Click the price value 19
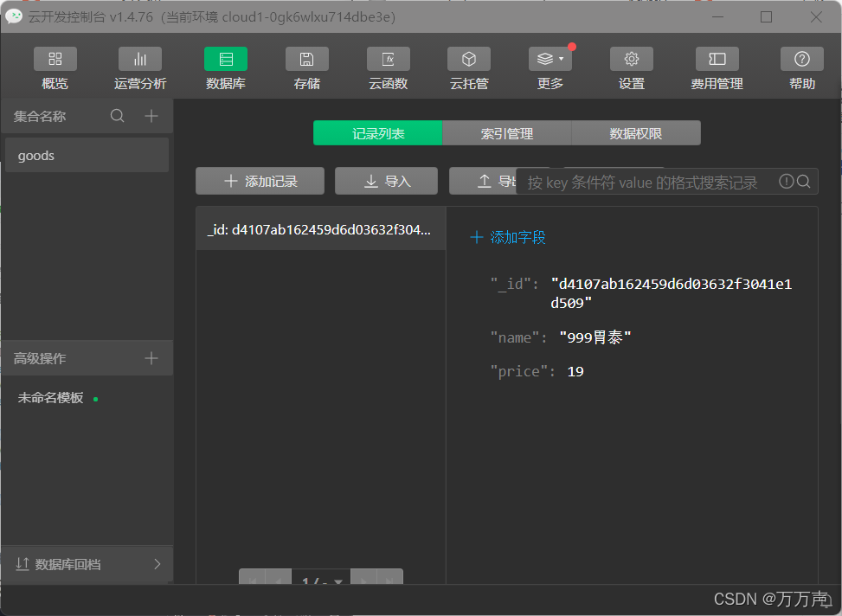 coord(575,372)
